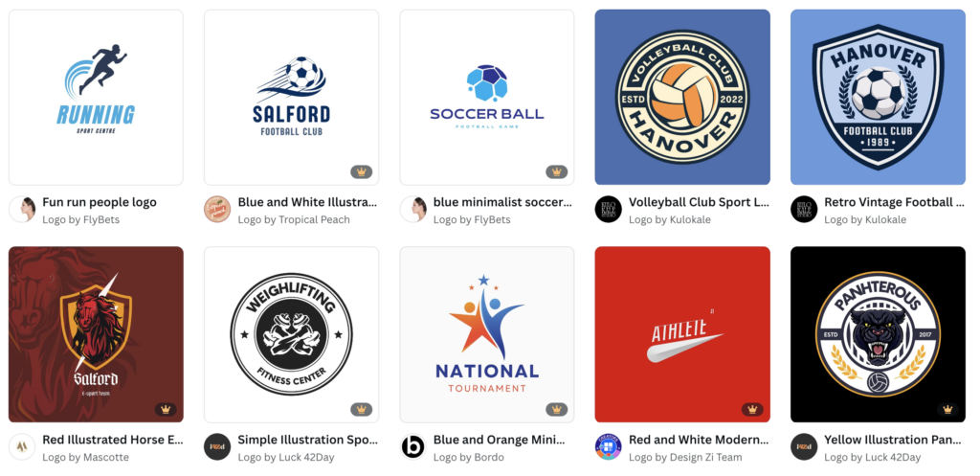This screenshot has height=476, width=980.
Task: Open the Salford e-sport horse logo template
Action: pos(96,334)
